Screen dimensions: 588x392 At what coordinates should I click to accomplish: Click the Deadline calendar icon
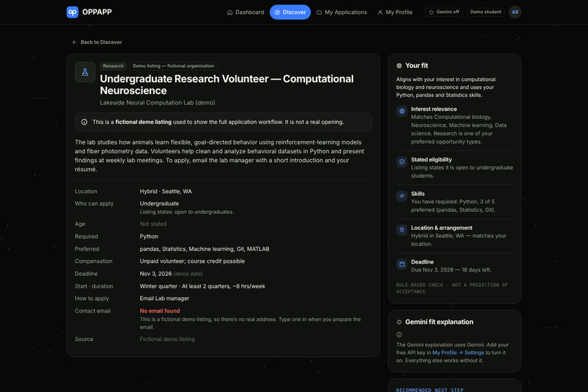(x=402, y=264)
